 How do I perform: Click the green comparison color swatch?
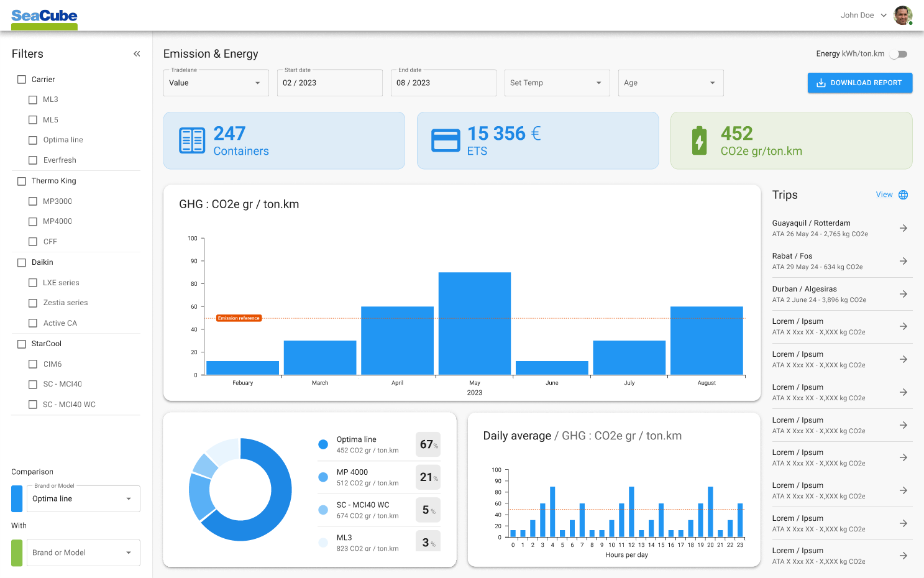click(17, 553)
